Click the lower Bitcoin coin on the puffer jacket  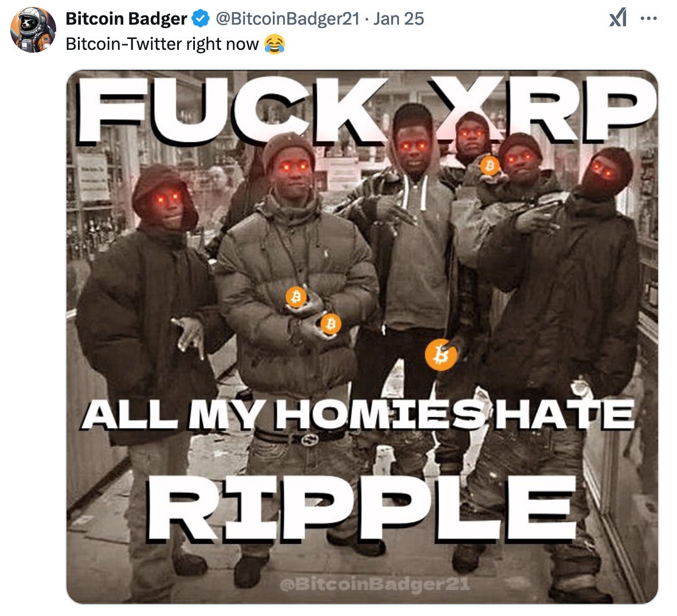point(331,323)
